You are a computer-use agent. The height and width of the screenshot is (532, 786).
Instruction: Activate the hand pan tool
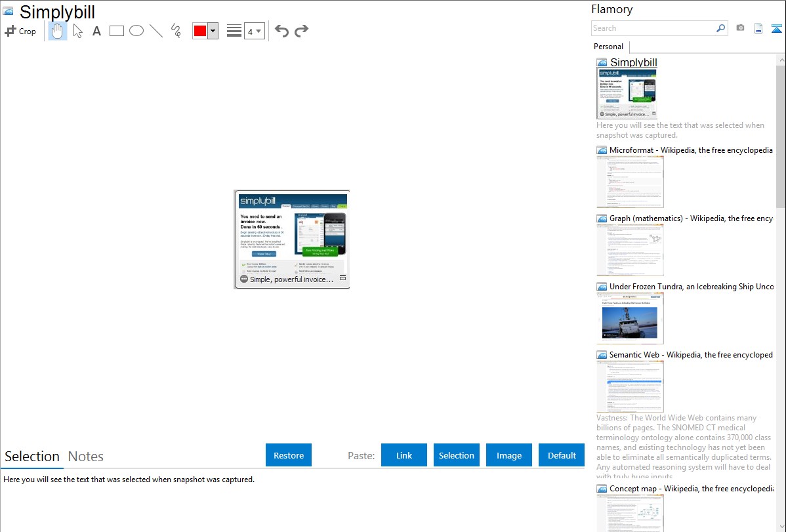pyautogui.click(x=57, y=31)
